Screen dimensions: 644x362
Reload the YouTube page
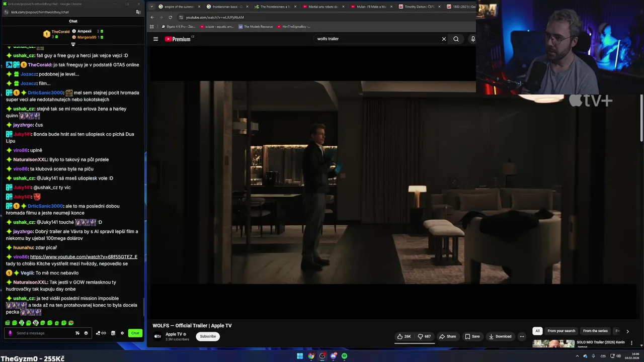click(170, 17)
